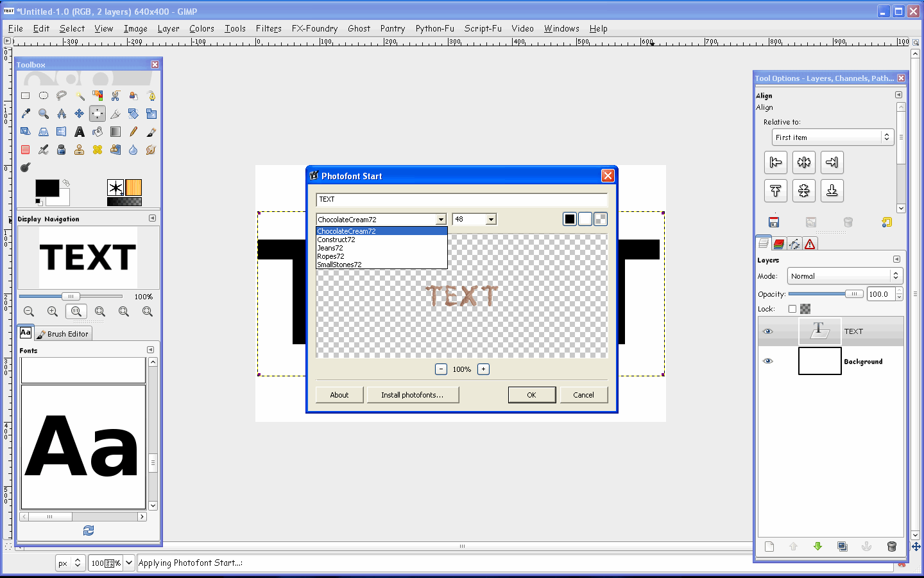Select the Blend gradient tool
This screenshot has height=578, width=924.
coord(116,132)
